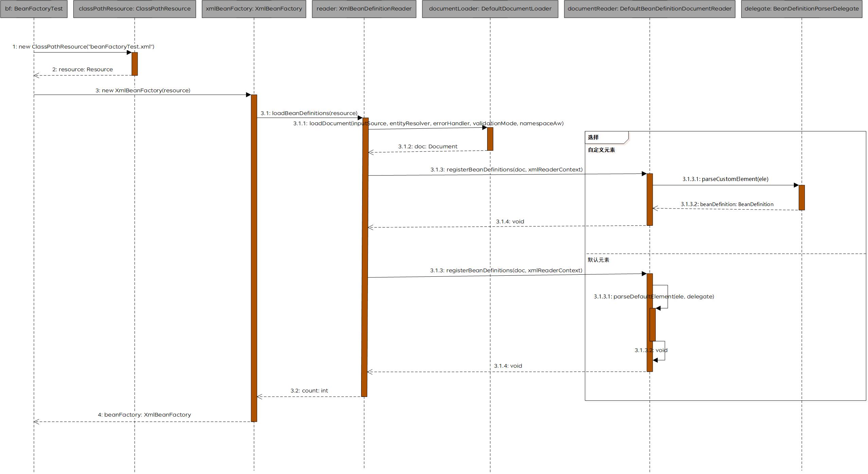Click return label "3.1.3.2: beanDefinition: BeanDefinition"
This screenshot has height=474, width=868.
click(x=727, y=204)
